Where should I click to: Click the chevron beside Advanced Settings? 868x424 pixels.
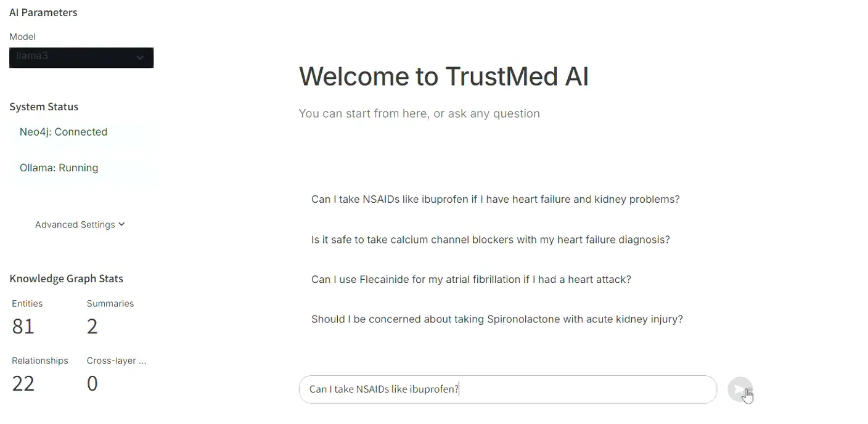(122, 224)
